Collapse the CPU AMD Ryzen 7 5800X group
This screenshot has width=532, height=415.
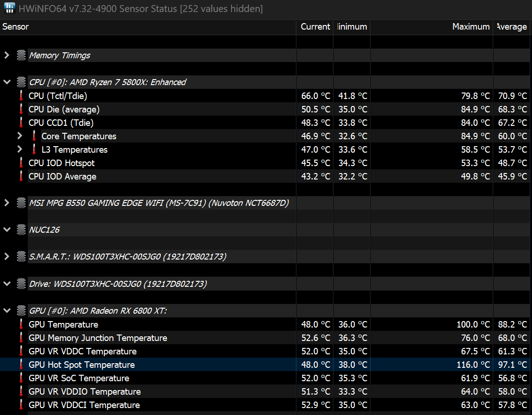click(7, 82)
